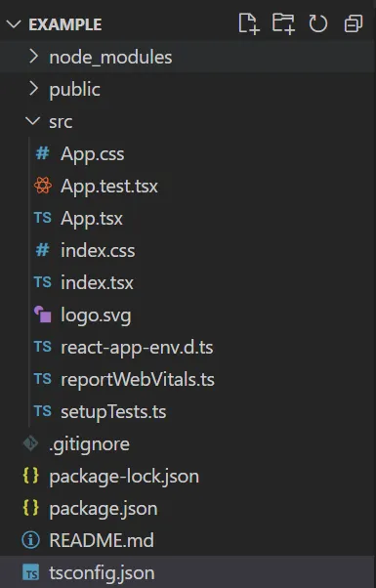Click the braces icon beside package-lock.json
The width and height of the screenshot is (376, 588).
point(30,476)
